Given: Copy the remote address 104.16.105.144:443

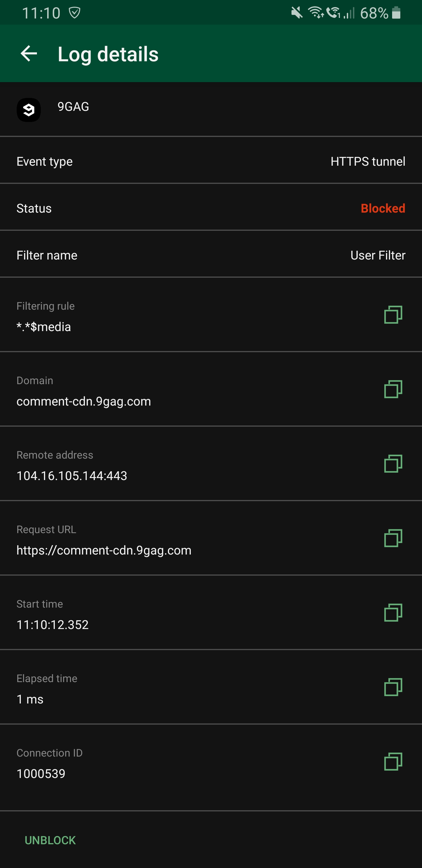Looking at the screenshot, I should tap(393, 464).
